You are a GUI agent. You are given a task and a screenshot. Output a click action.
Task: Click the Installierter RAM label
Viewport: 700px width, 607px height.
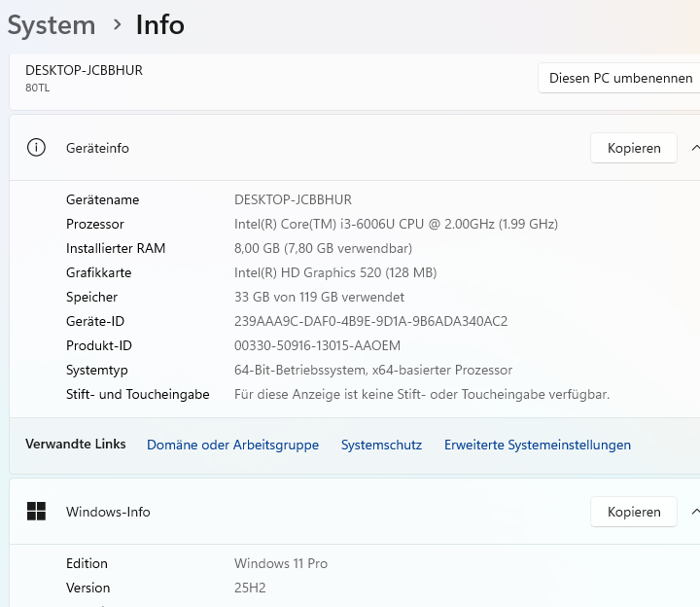(x=116, y=248)
